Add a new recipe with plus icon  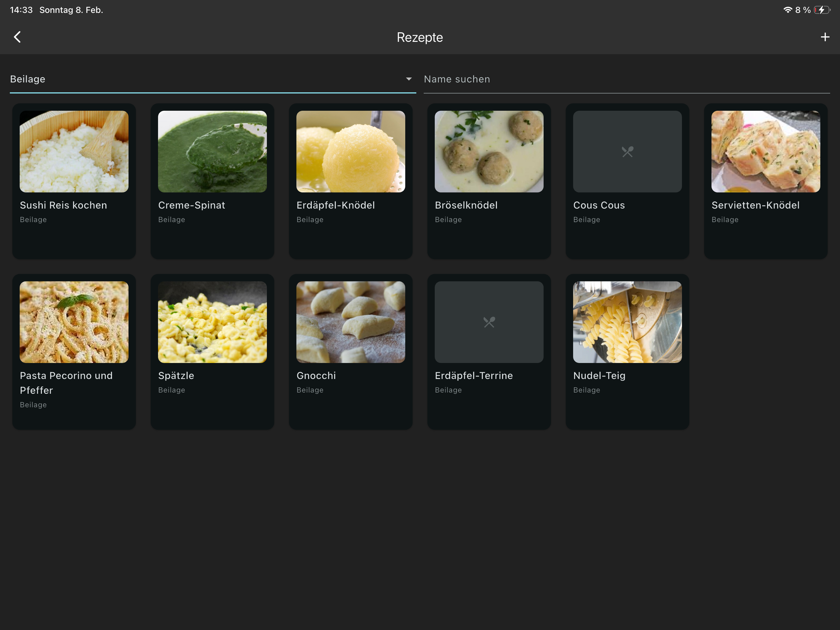click(x=824, y=37)
